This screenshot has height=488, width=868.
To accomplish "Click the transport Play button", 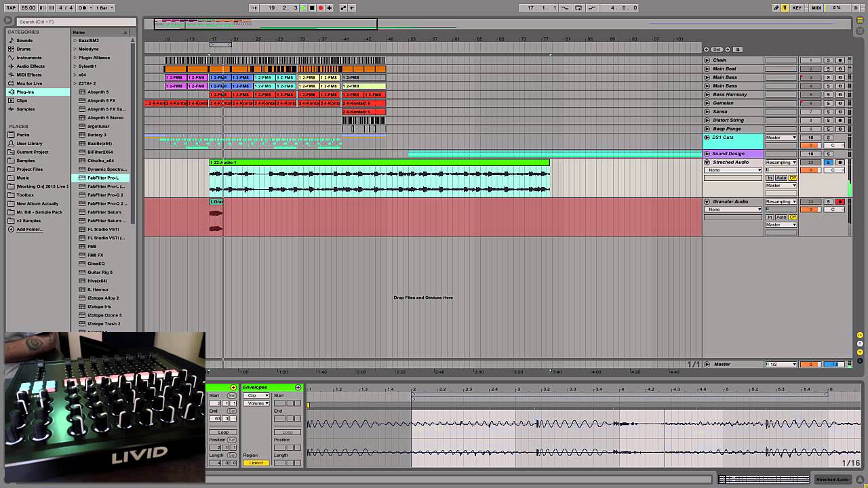I will click(x=304, y=7).
